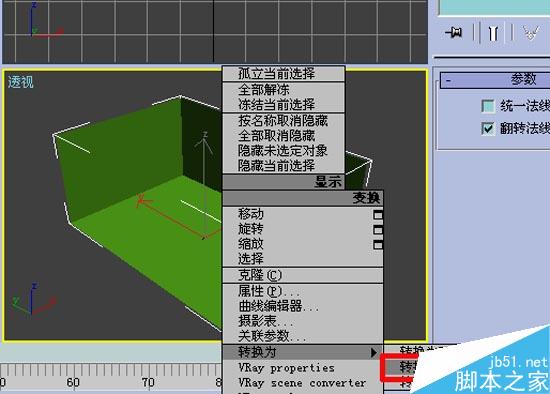Image resolution: width=550 pixels, height=394 pixels.
Task: Click the 60 mark on the timeline
Action: 73,382
